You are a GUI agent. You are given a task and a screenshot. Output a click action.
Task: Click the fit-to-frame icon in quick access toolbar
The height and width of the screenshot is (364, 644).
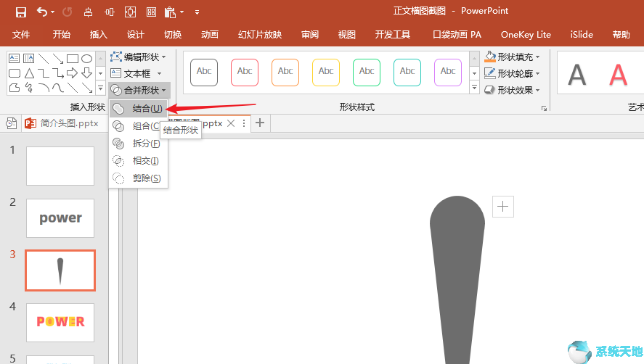130,12
